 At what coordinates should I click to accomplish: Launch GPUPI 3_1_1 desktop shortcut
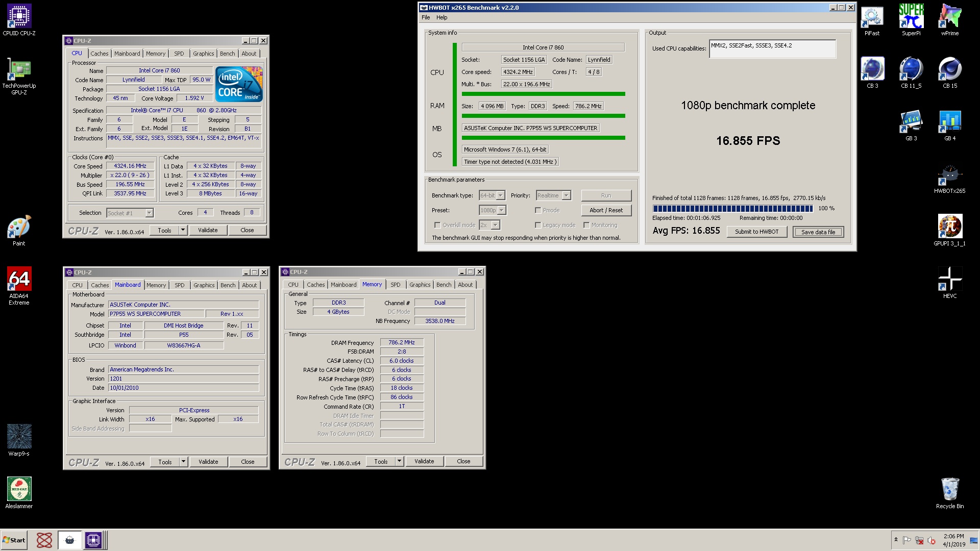(x=950, y=231)
